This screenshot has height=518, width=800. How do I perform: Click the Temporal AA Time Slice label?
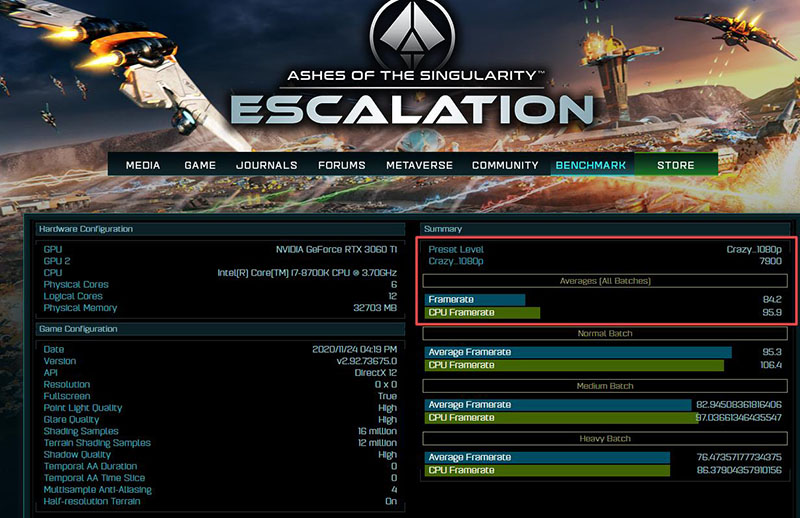94,478
